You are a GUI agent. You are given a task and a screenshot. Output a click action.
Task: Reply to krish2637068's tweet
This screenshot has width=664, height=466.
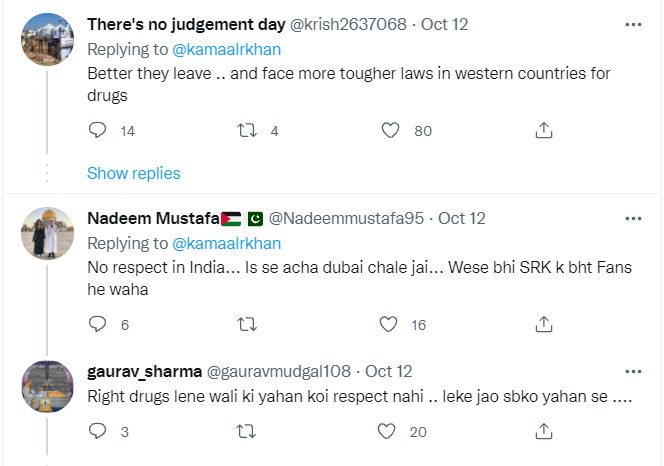pos(97,130)
